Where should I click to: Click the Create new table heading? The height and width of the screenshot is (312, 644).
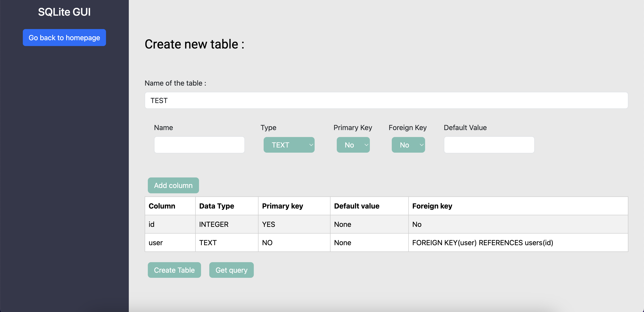tap(195, 44)
